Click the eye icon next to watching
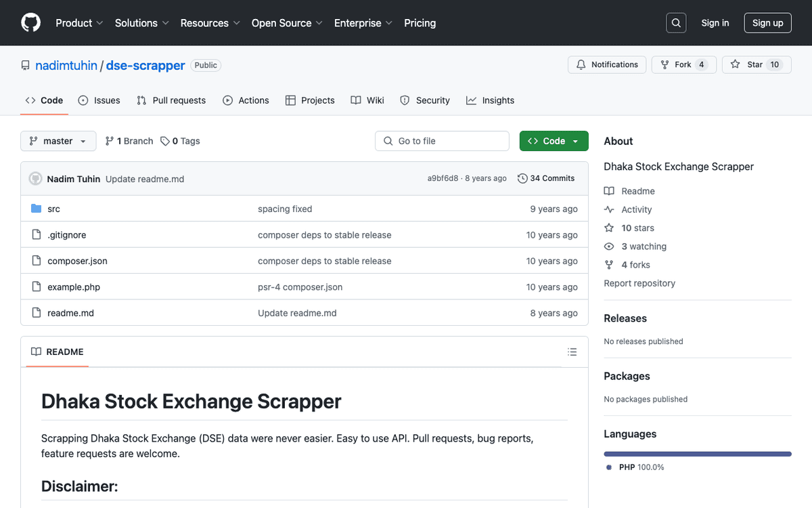Screen dimensions: 812x508 [609, 247]
